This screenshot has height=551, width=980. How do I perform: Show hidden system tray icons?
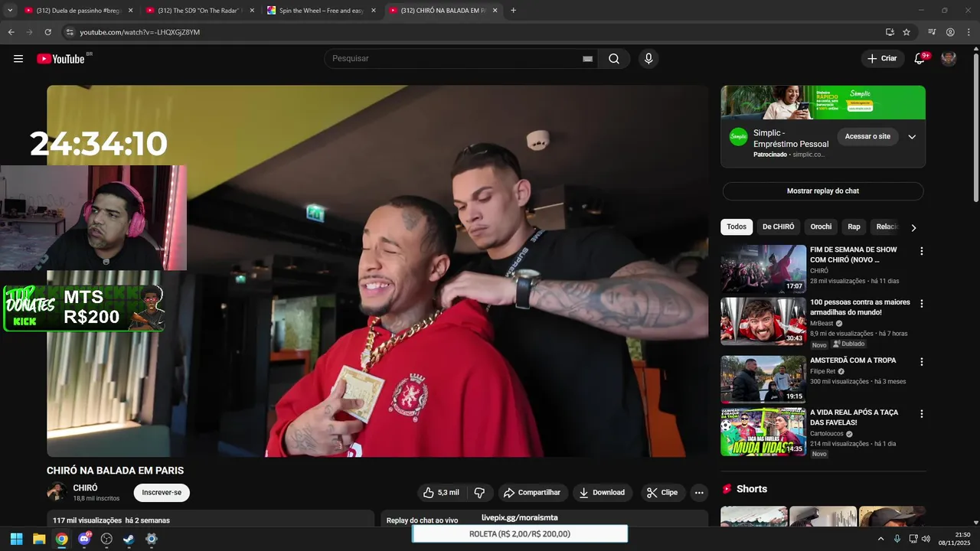pos(880,539)
